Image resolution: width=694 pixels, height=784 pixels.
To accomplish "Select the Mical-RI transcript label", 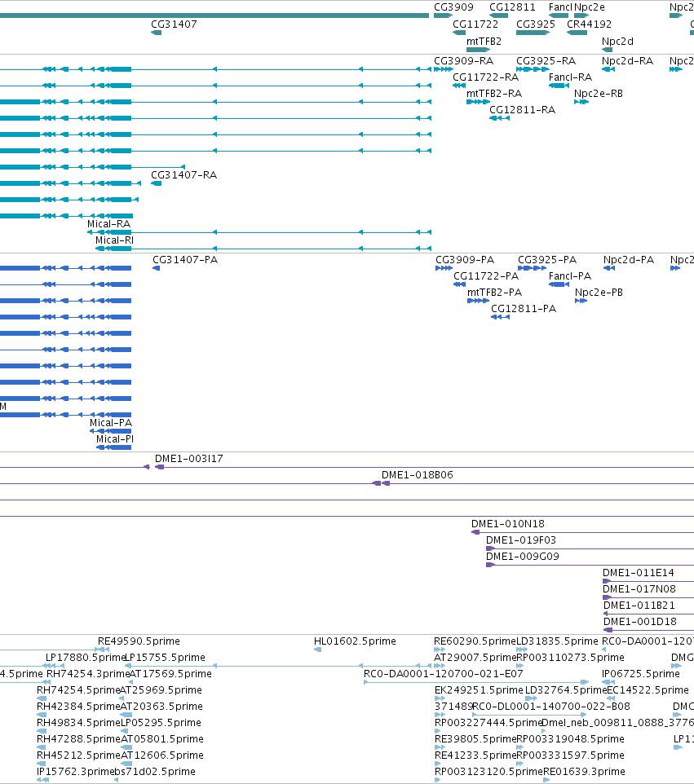I will coord(115,240).
